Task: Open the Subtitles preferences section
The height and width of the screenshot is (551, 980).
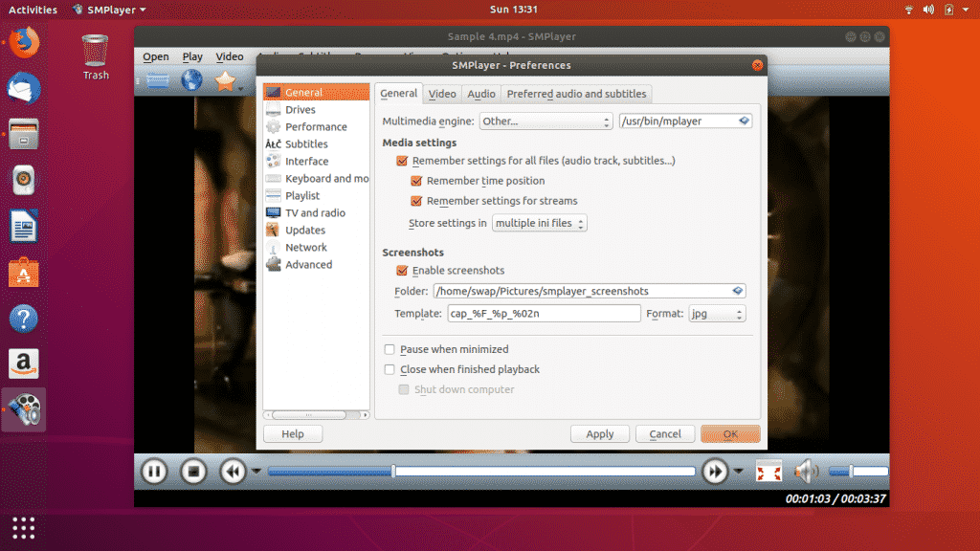Action: (x=306, y=143)
